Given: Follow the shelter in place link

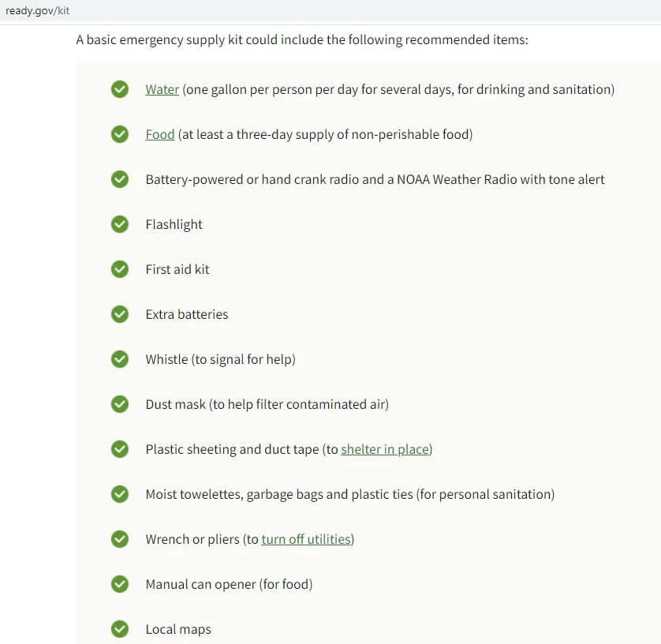Looking at the screenshot, I should click(385, 450).
